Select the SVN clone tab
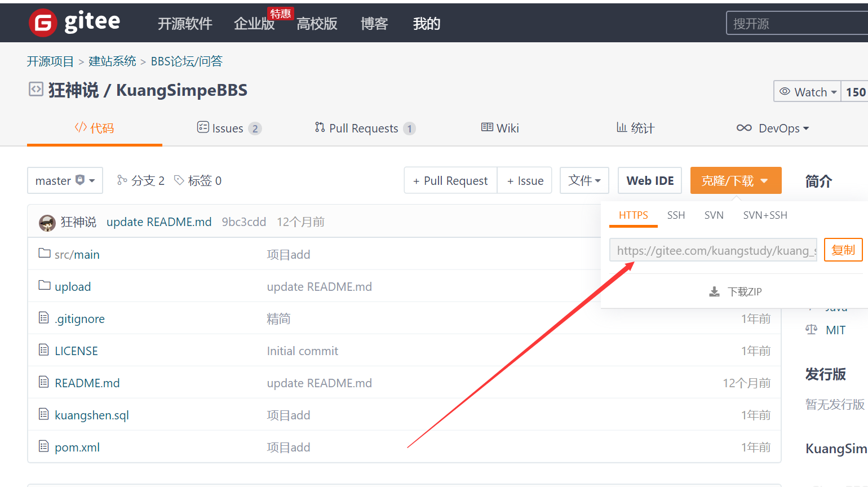 714,215
